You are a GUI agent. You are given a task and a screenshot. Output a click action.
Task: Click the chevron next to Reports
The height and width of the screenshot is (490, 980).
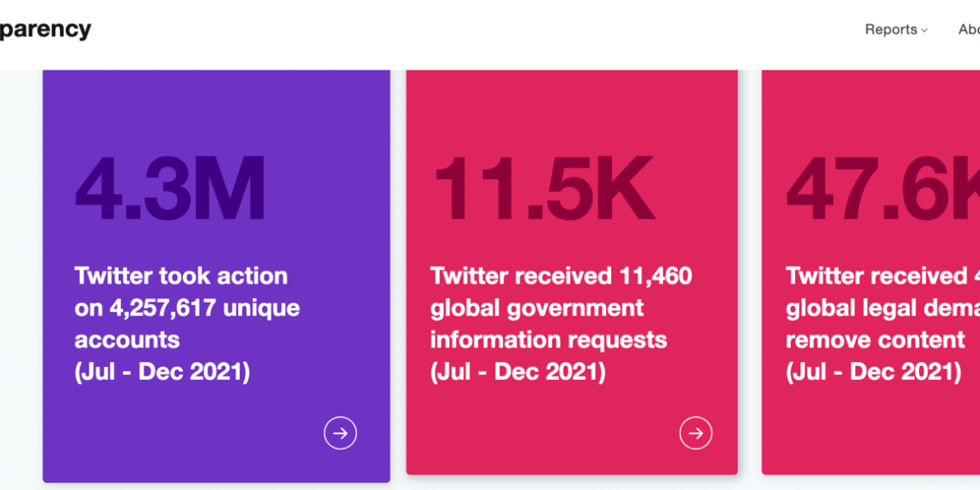pyautogui.click(x=924, y=30)
